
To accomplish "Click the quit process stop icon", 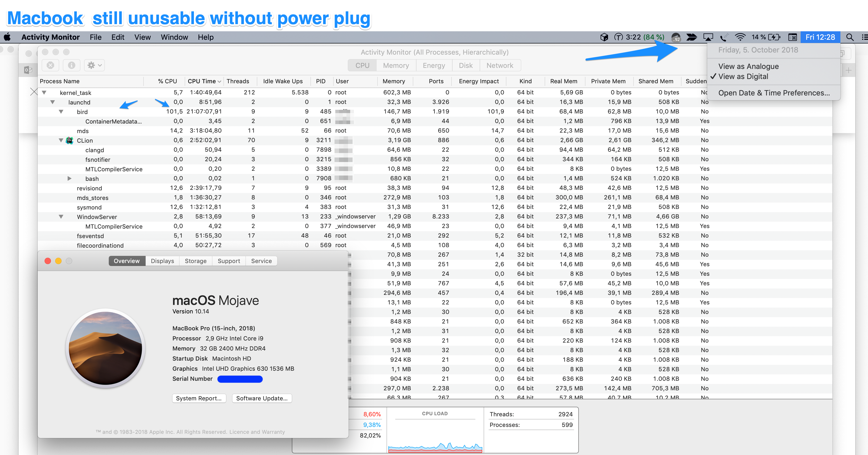I will [51, 65].
